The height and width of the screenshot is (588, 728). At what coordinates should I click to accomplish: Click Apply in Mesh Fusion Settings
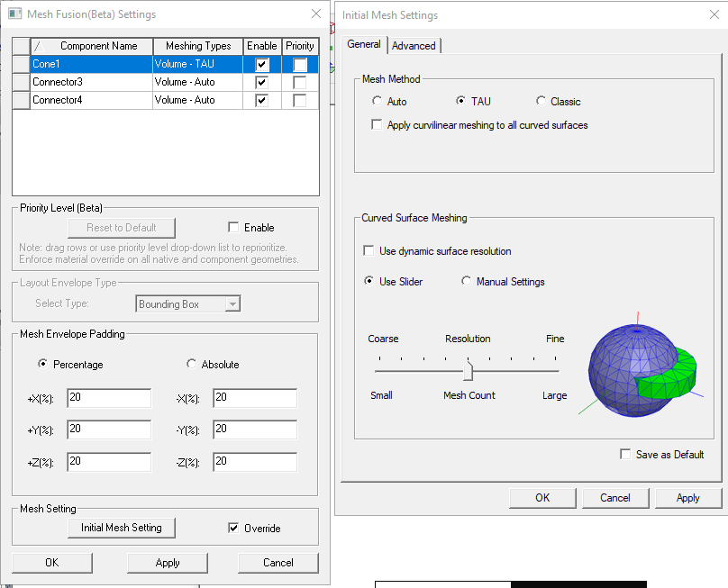coord(168,563)
